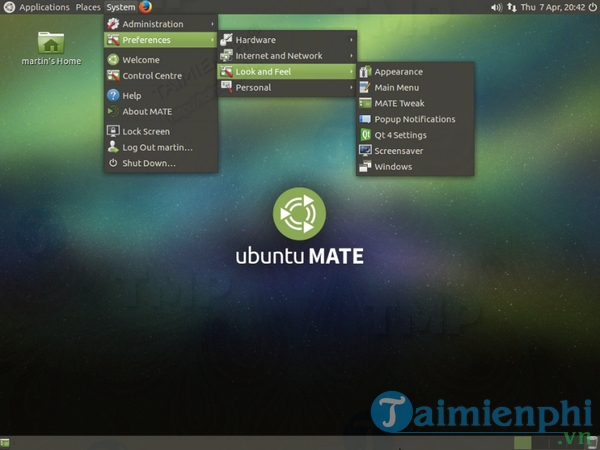Click the About MATE logo icon
600x450 pixels.
pos(113,111)
